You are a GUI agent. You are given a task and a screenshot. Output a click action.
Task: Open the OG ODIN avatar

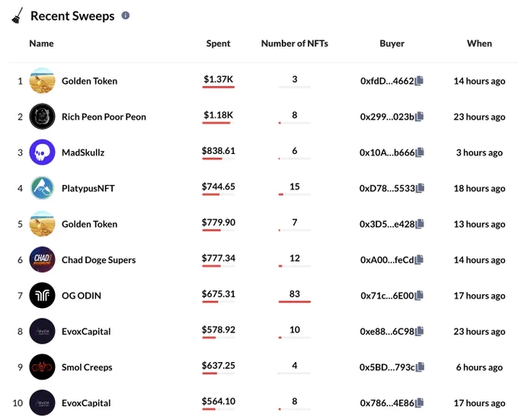pos(42,296)
